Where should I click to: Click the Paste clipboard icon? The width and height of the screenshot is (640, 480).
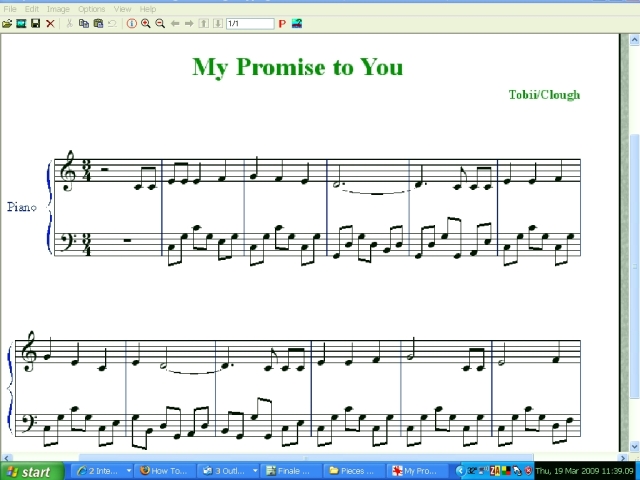[98, 23]
